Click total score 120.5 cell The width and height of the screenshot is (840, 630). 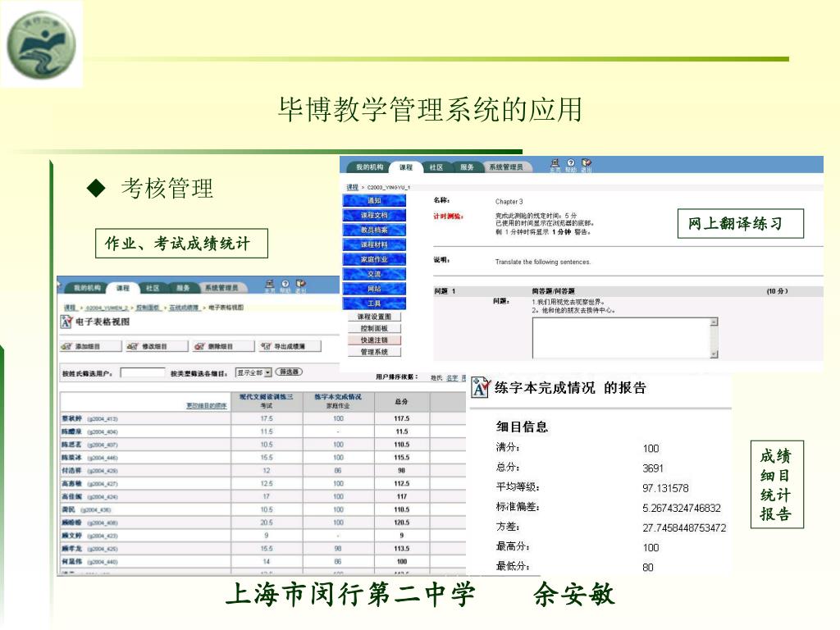[401, 523]
